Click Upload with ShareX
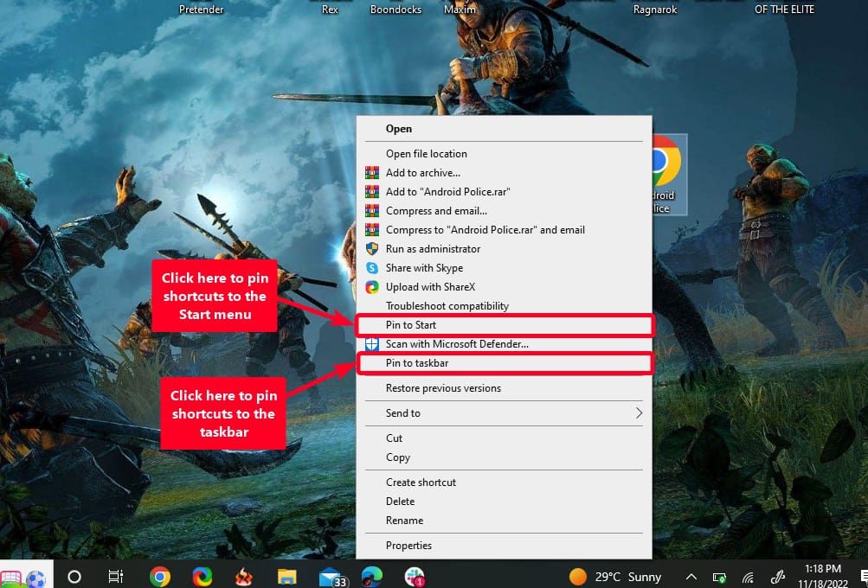Image resolution: width=868 pixels, height=588 pixels. pos(430,287)
